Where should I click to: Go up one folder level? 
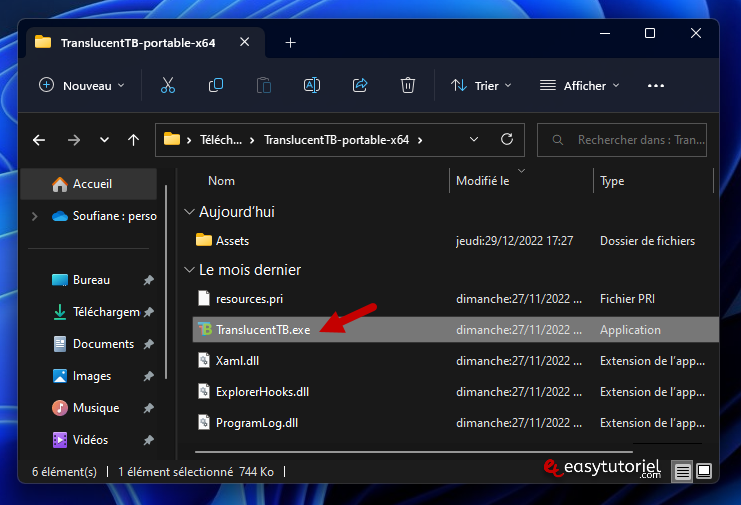coord(133,140)
